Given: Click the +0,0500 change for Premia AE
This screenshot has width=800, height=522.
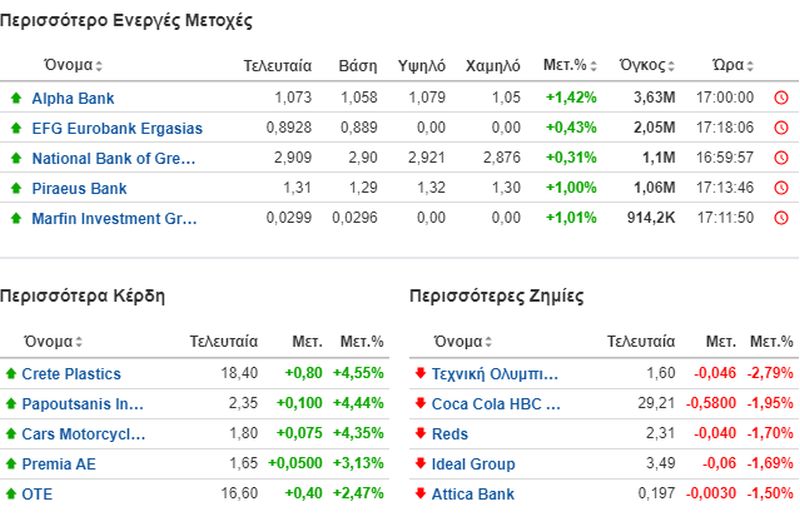Looking at the screenshot, I should pos(295,463).
